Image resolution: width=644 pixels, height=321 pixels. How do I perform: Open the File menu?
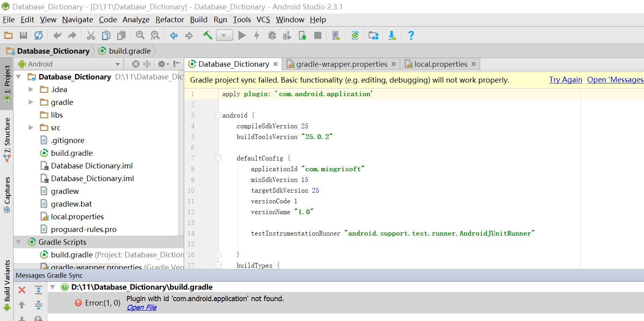tap(9, 19)
